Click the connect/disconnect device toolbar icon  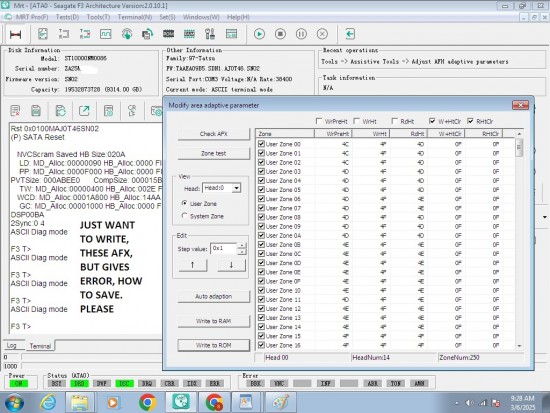click(x=15, y=34)
